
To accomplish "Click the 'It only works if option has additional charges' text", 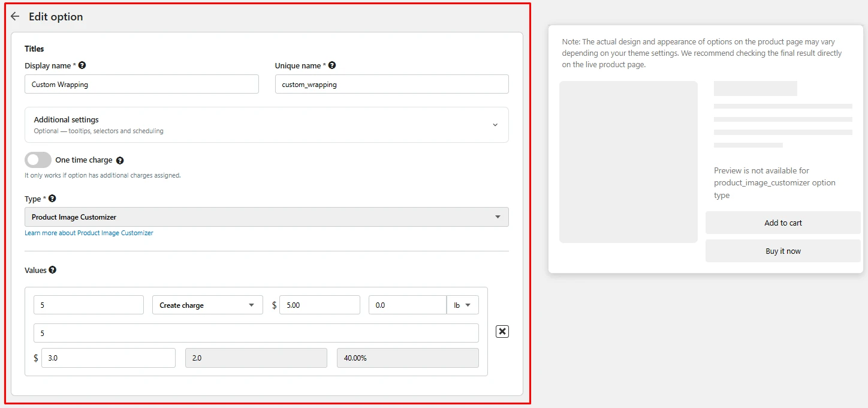I will 103,175.
